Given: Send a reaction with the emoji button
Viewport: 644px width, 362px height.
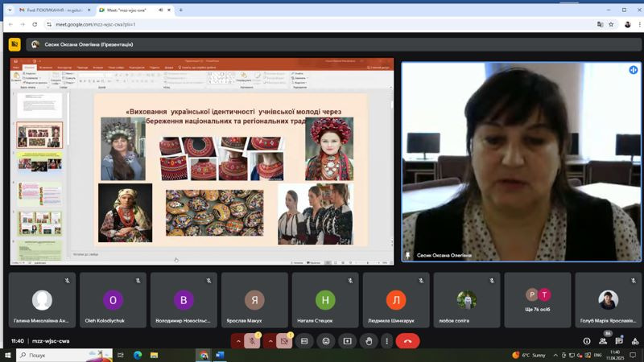Looking at the screenshot, I should (x=326, y=341).
